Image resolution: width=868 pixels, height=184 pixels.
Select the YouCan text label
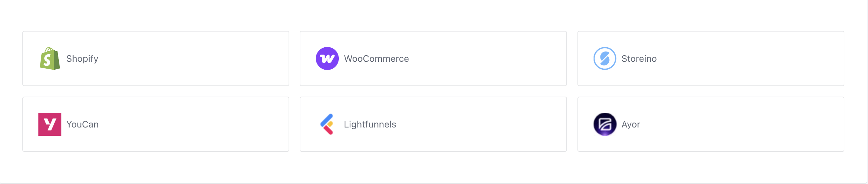coord(82,124)
